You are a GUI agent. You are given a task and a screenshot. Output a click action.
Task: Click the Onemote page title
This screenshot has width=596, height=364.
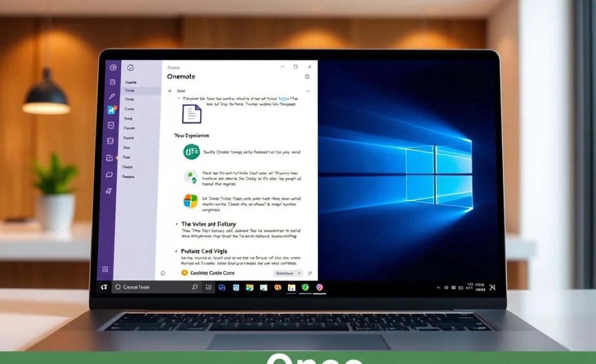tap(181, 77)
